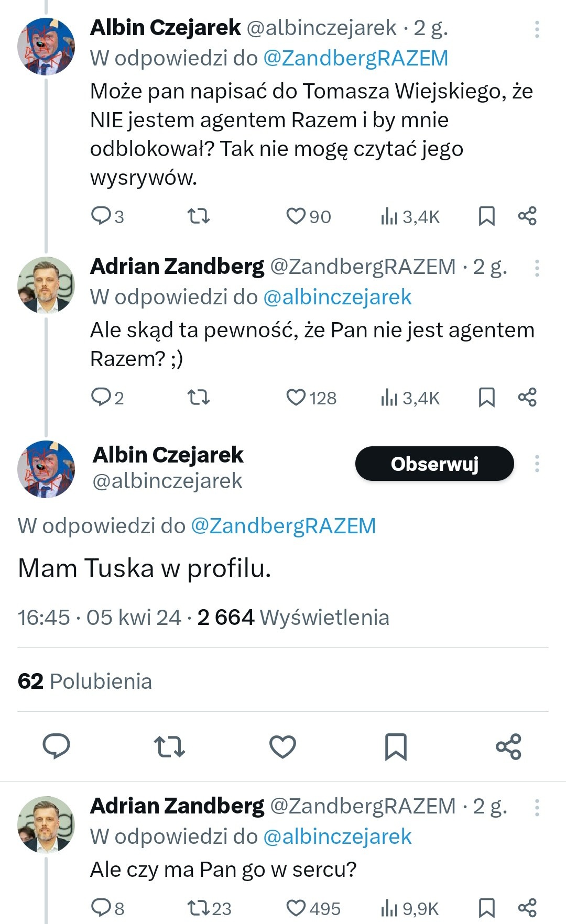View analytics of the 9,9K views tweet
Screen dimensions: 566x924
[x=410, y=908]
